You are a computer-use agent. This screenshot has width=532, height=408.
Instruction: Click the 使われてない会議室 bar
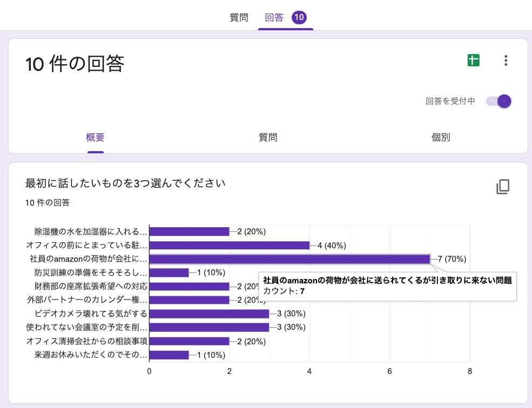pos(209,327)
